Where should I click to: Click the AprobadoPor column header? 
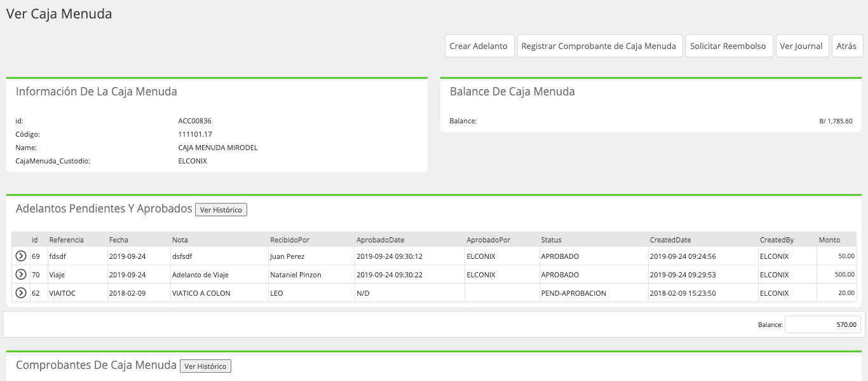pyautogui.click(x=489, y=240)
